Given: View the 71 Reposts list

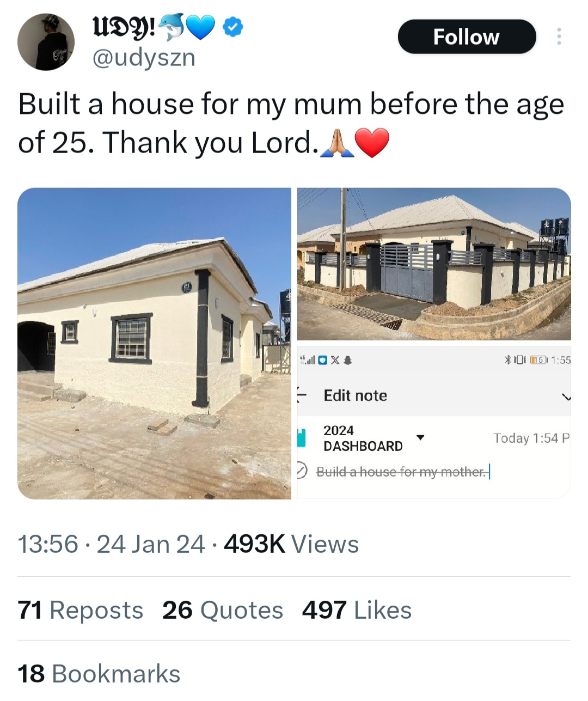Looking at the screenshot, I should (81, 610).
